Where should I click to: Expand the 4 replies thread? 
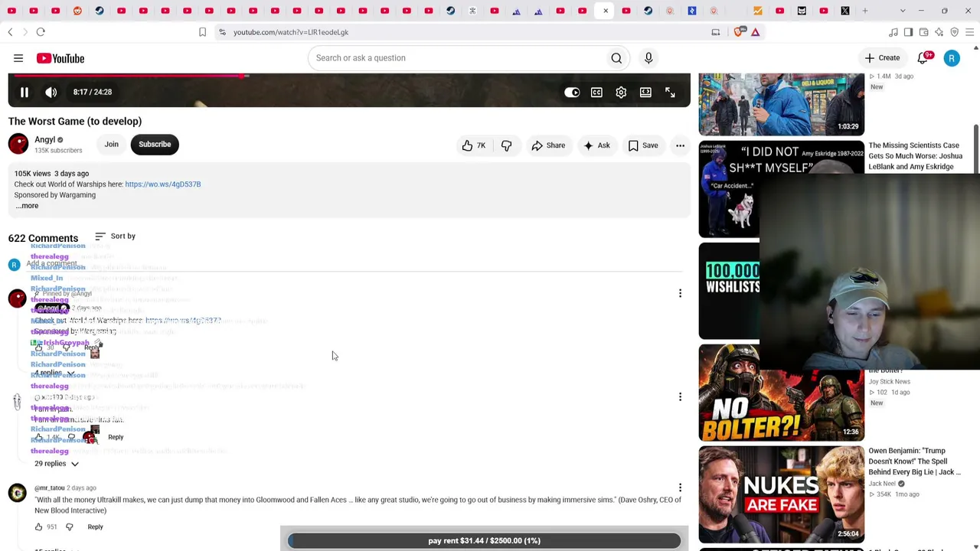(54, 373)
